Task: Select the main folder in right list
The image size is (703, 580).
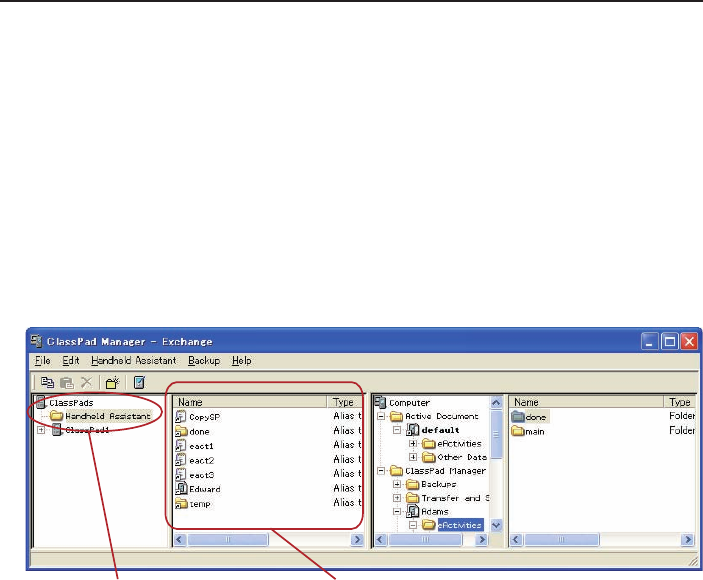Action: [x=534, y=431]
